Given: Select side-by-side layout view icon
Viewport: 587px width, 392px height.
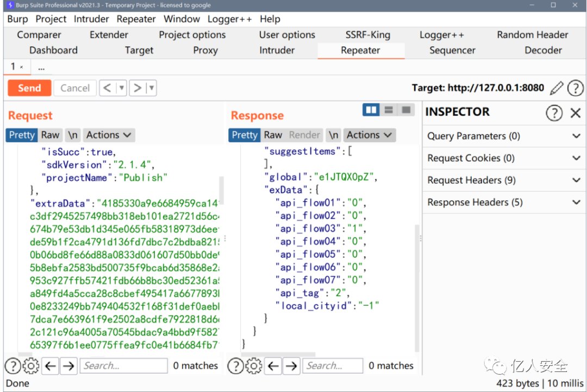Looking at the screenshot, I should tap(371, 110).
